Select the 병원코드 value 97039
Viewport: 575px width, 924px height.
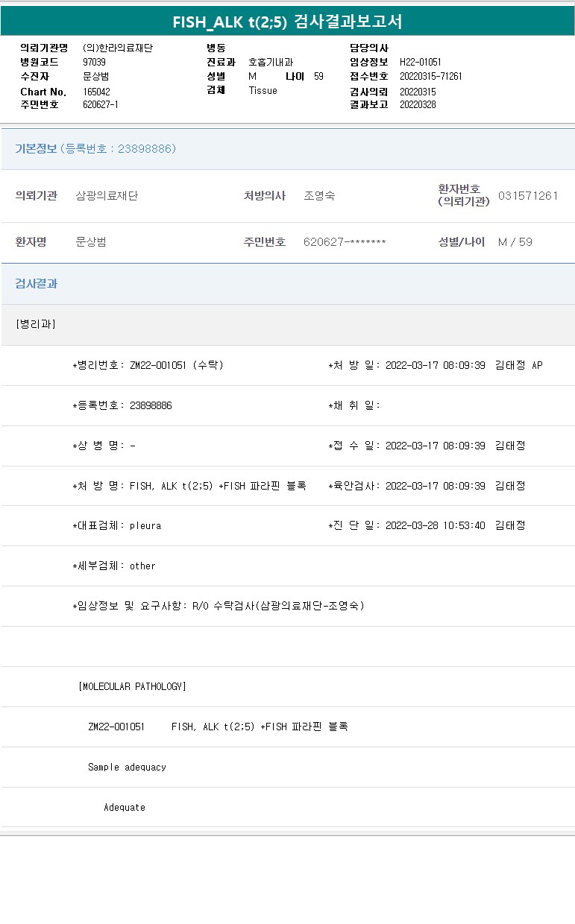(94, 62)
